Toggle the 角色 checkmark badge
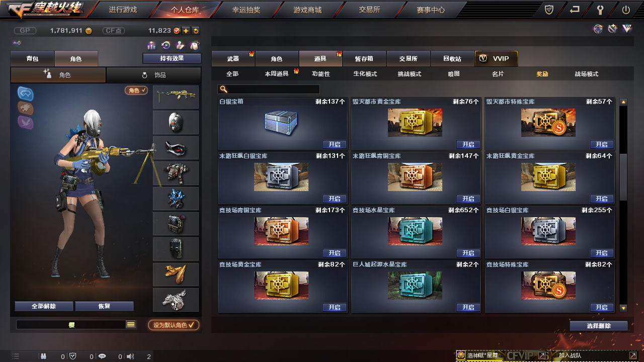 pos(136,90)
